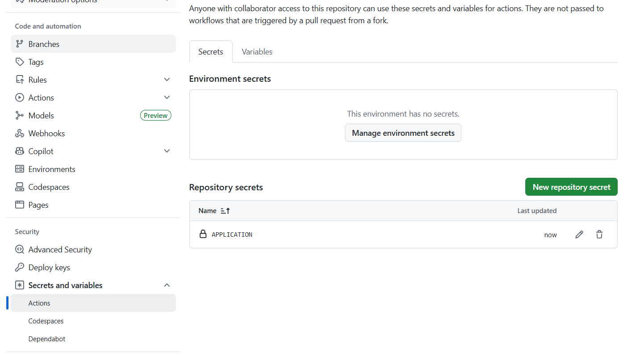The height and width of the screenshot is (356, 644).
Task: Click the Tags icon in sidebar
Action: coord(19,62)
